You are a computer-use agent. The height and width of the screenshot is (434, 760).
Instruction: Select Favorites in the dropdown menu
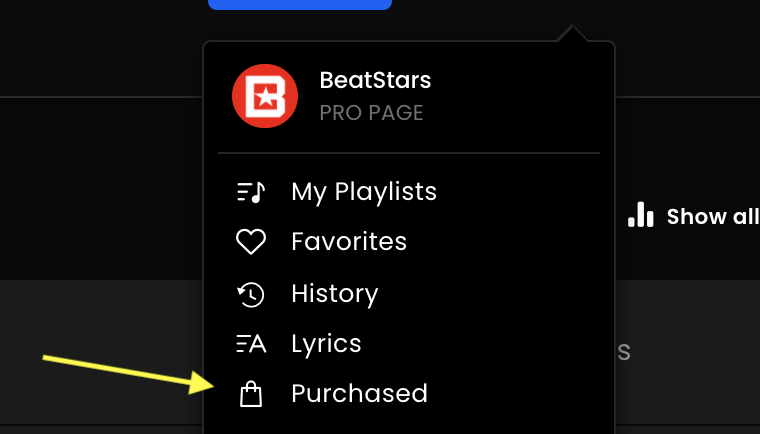click(x=349, y=241)
